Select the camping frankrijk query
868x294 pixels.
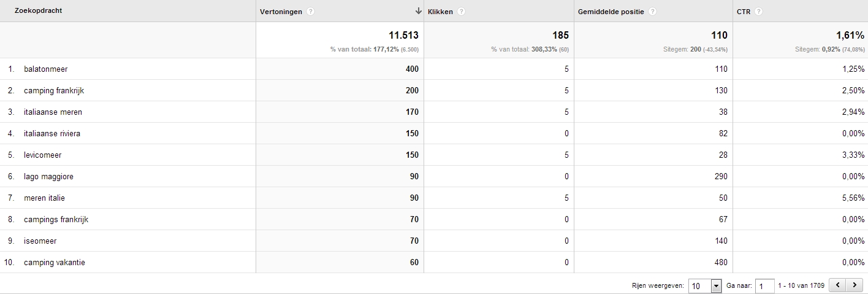click(54, 91)
